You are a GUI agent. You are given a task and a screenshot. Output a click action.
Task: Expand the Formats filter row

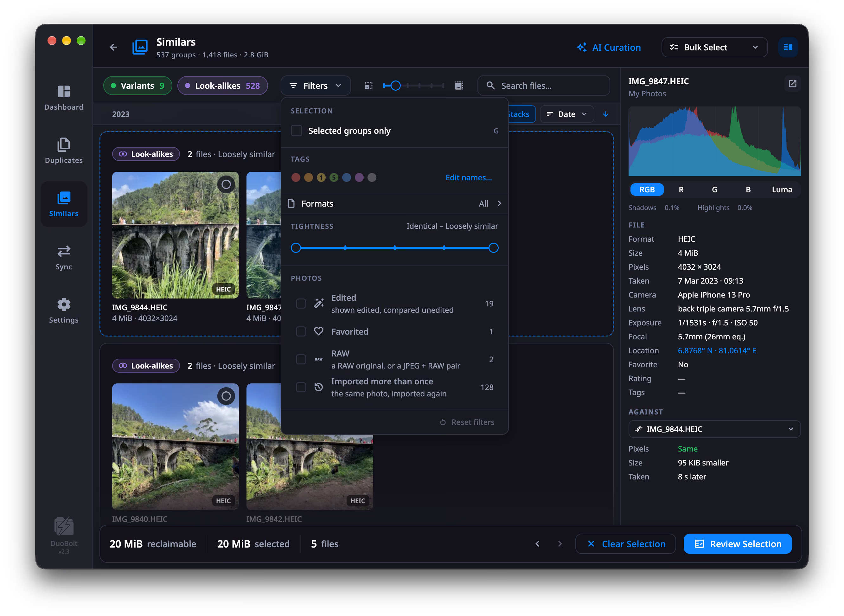[394, 204]
